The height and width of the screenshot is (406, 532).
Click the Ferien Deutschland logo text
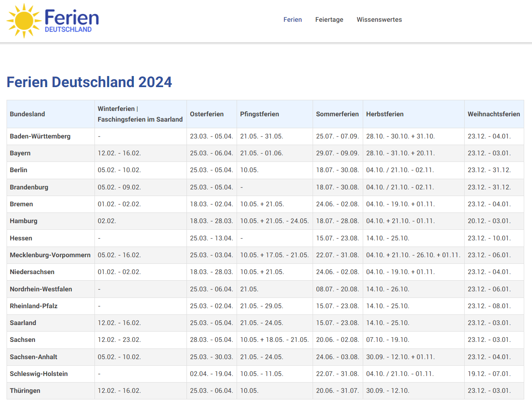pyautogui.click(x=72, y=19)
